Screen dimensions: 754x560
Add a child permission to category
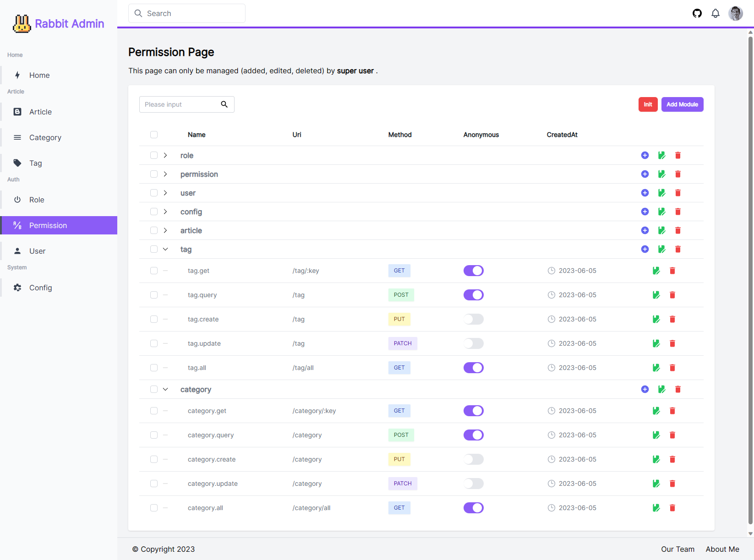click(645, 389)
